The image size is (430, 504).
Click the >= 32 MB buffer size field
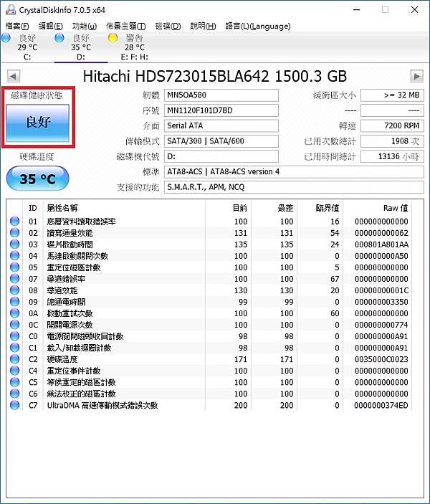click(x=392, y=95)
